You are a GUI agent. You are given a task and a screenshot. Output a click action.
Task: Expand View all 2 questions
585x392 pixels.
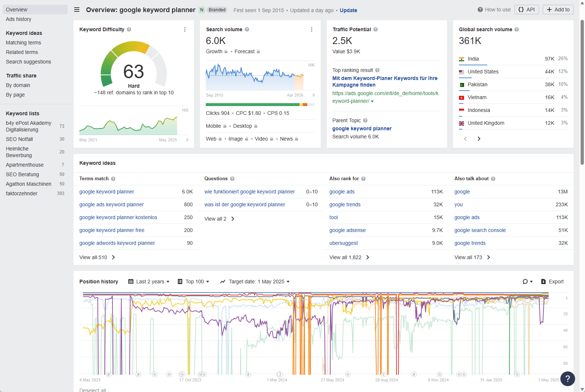(x=219, y=219)
